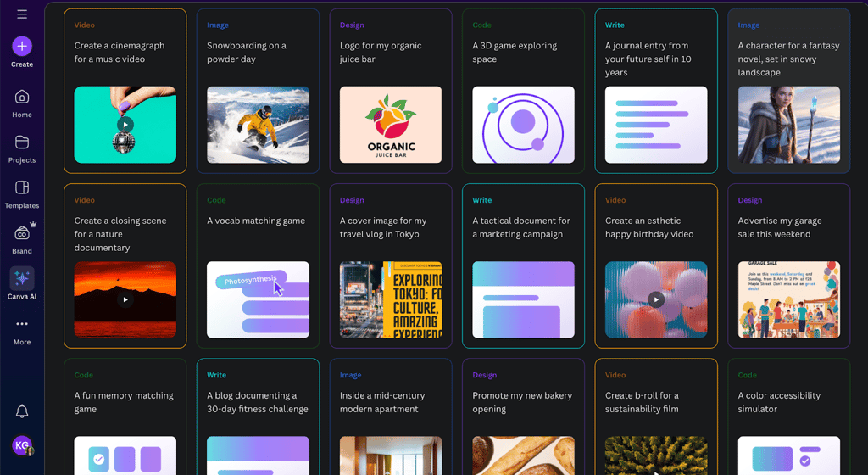The width and height of the screenshot is (868, 475).
Task: Select 'Logo for my organic juice bar' prompt
Action: coord(381,52)
